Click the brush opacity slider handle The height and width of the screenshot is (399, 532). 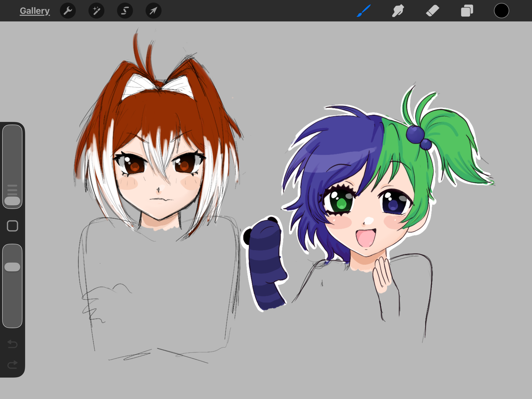click(x=12, y=267)
